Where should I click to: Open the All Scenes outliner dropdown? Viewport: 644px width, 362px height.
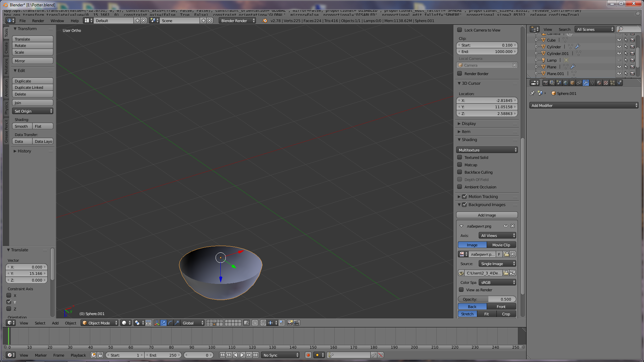point(594,29)
